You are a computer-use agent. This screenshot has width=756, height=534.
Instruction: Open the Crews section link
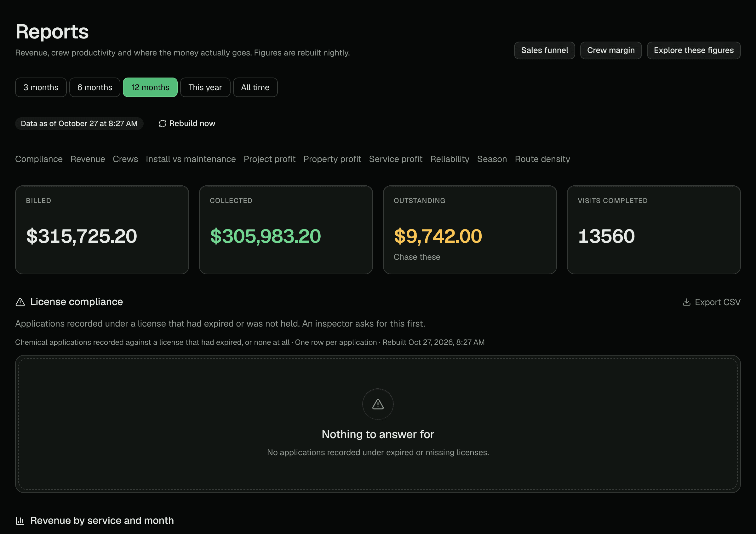coord(125,159)
